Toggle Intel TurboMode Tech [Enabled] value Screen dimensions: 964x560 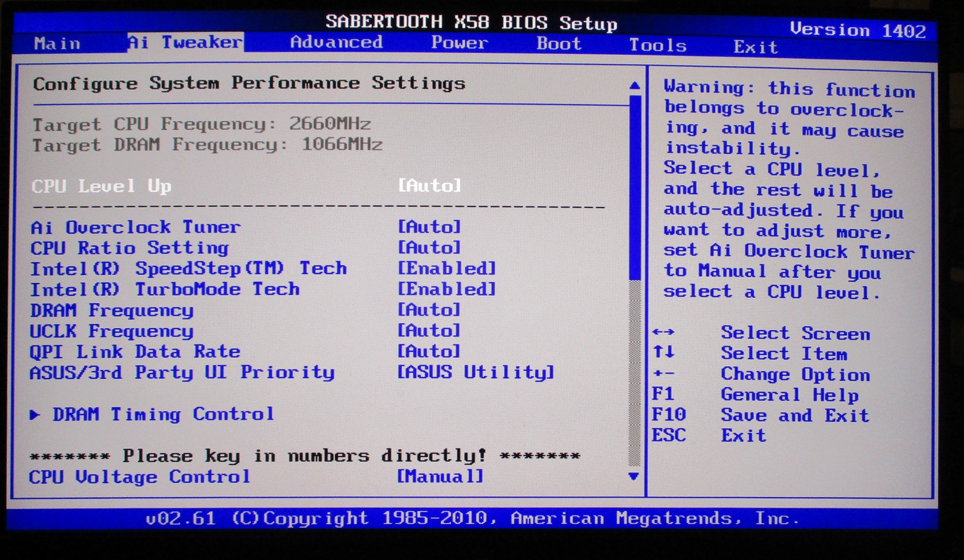[x=447, y=289]
